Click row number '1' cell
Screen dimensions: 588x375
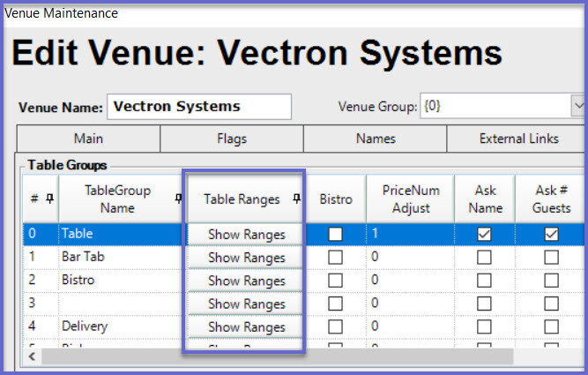[41, 257]
